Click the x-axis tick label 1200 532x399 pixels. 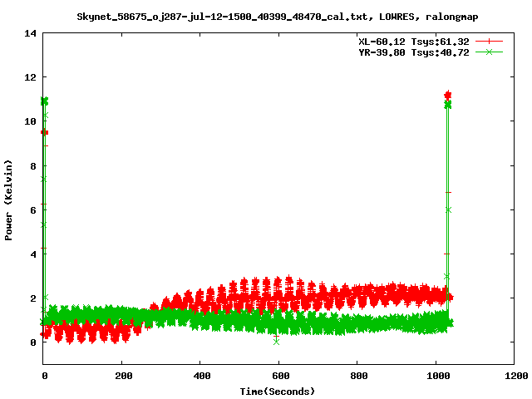coord(516,376)
